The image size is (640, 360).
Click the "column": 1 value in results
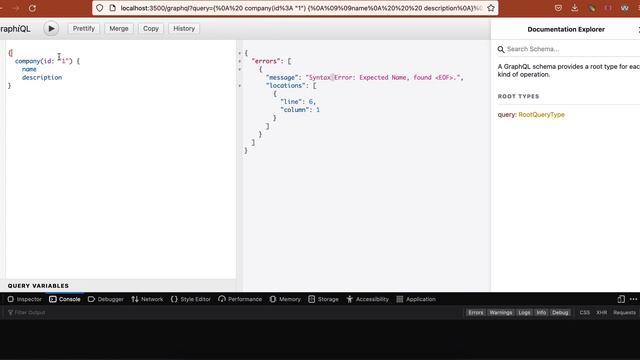[x=300, y=110]
